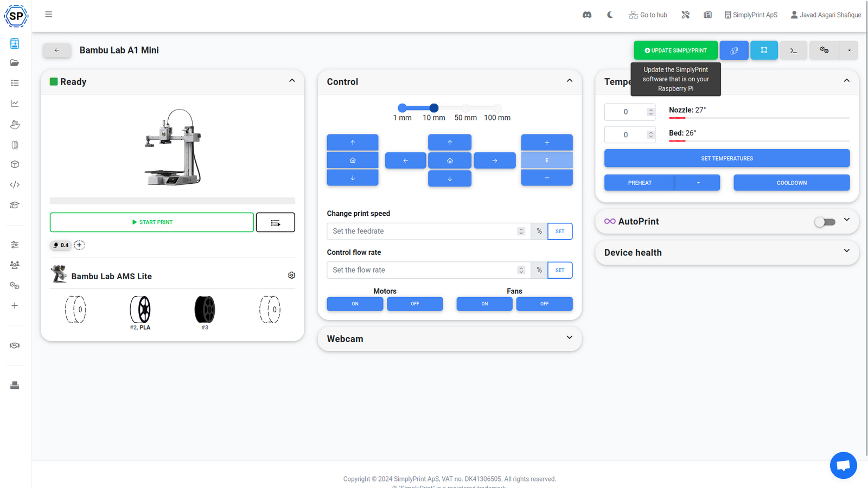868x488 pixels.
Task: Add a nozzle with the plus icon
Action: click(79, 245)
